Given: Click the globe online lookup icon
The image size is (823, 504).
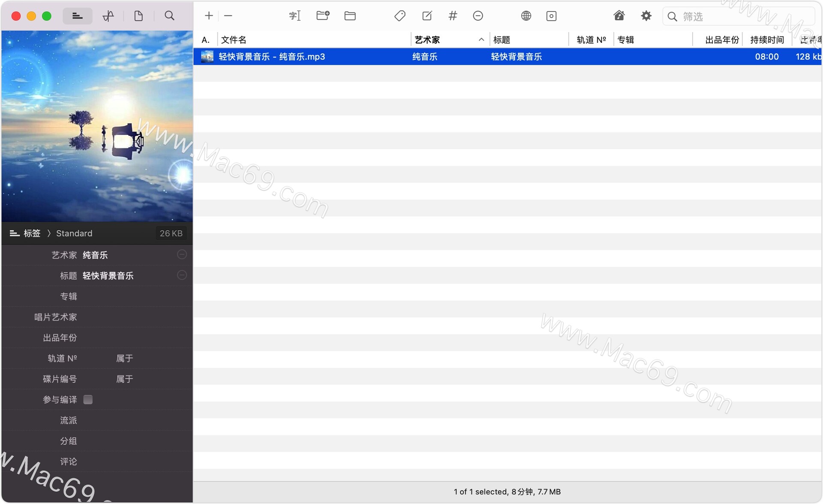Looking at the screenshot, I should [526, 16].
